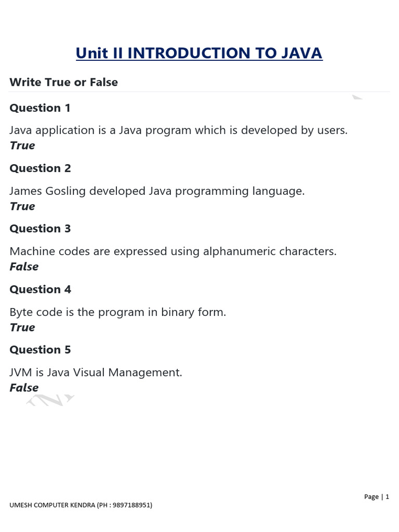Select the Byte code statement line
Image resolution: width=399 pixels, height=532 pixels.
(x=118, y=312)
